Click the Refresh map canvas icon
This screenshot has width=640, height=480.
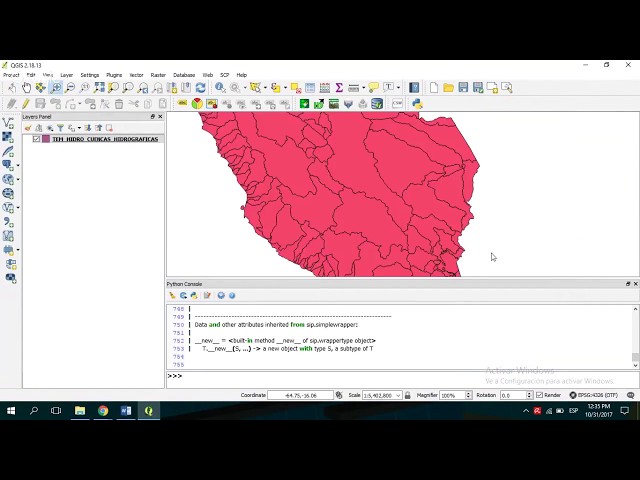pyautogui.click(x=200, y=87)
